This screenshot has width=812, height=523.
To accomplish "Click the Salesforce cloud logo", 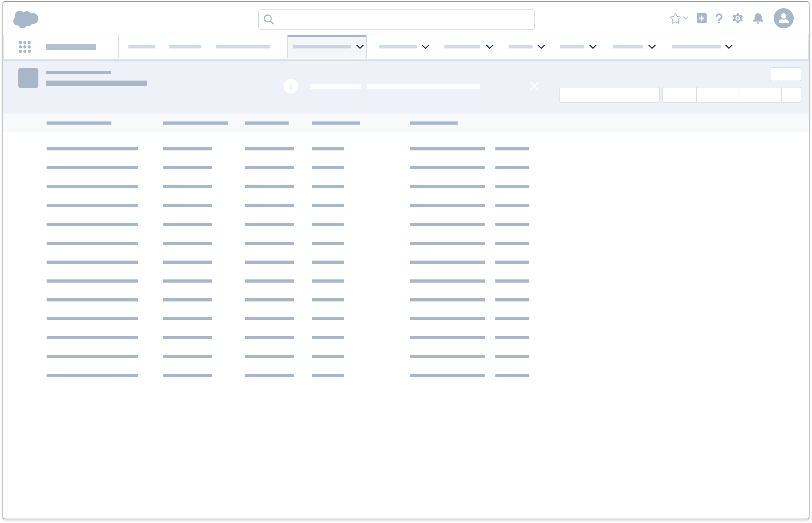I will 26,19.
